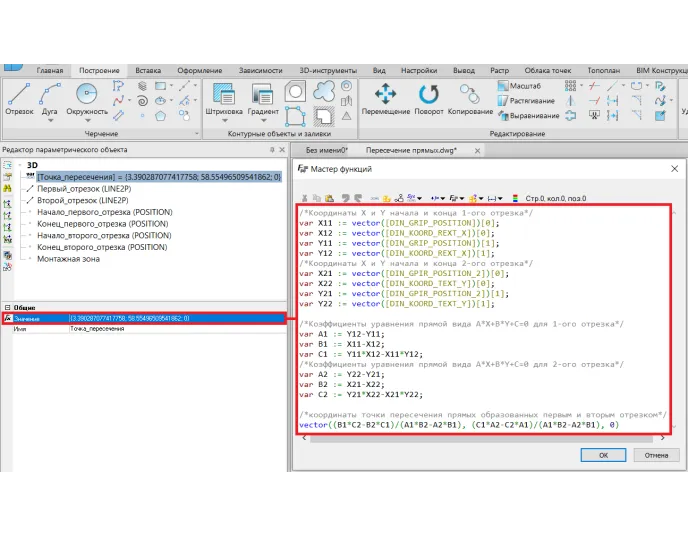Click the Масштаб scale tool
Viewport: 688px width, 537px height.
(x=519, y=86)
